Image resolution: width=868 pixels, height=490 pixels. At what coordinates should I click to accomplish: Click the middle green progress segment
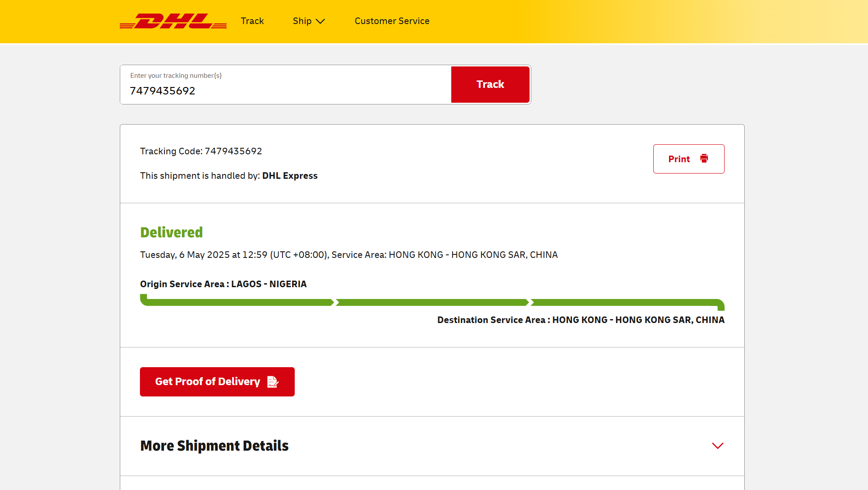tap(432, 302)
